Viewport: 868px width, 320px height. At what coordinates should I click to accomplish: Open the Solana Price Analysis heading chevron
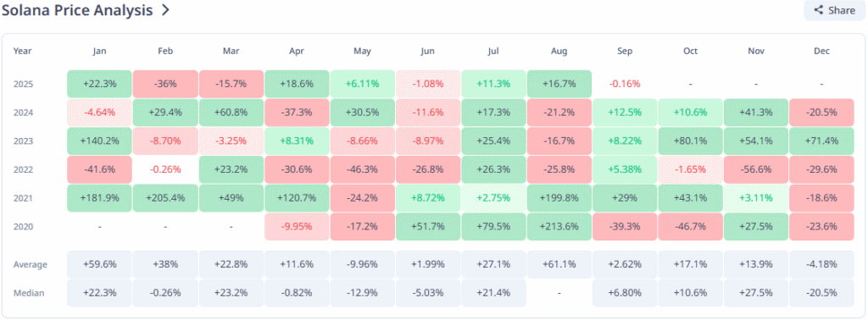coord(165,10)
